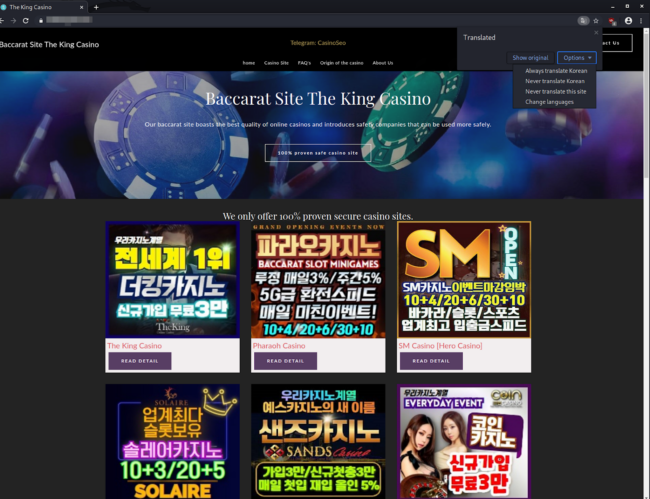Choose Never translate Korean
The width and height of the screenshot is (650, 499).
tap(555, 81)
